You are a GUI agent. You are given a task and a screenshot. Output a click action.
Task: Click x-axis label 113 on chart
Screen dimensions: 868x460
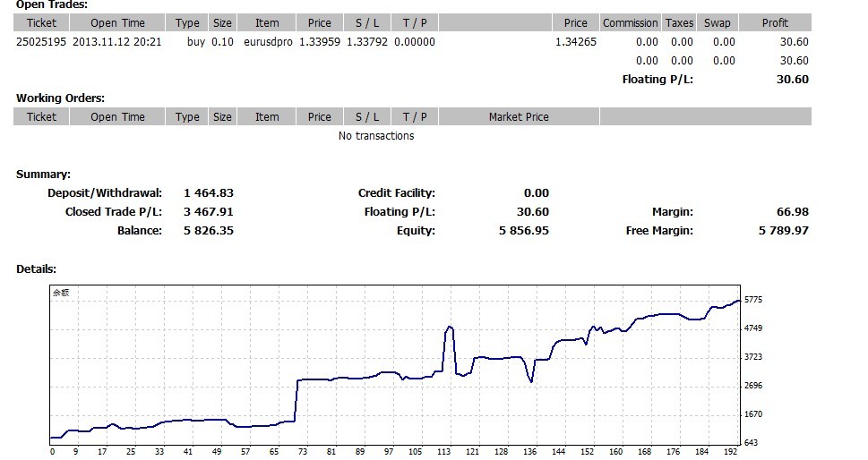[443, 452]
